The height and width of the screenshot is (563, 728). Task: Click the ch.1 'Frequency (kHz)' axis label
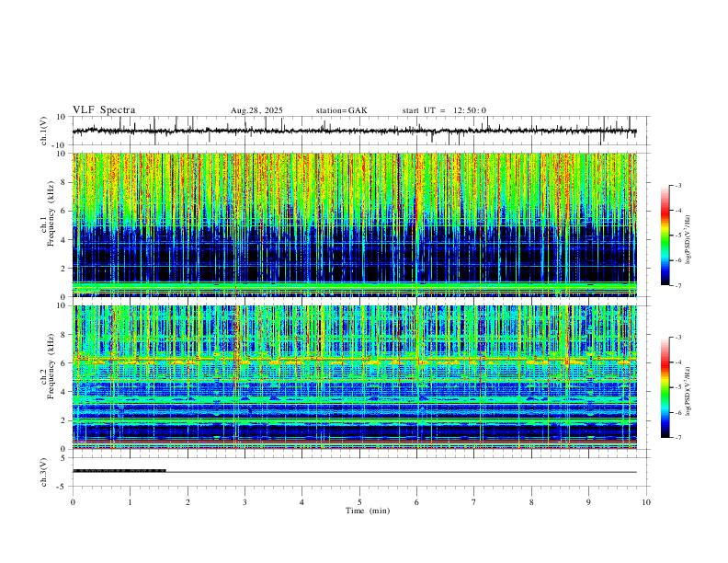click(x=51, y=214)
